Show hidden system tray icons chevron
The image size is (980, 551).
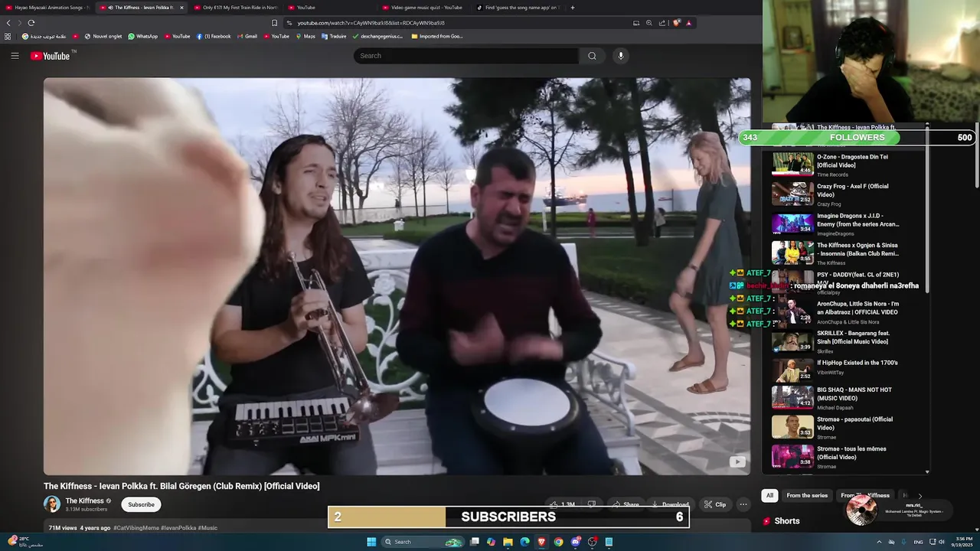[879, 542]
